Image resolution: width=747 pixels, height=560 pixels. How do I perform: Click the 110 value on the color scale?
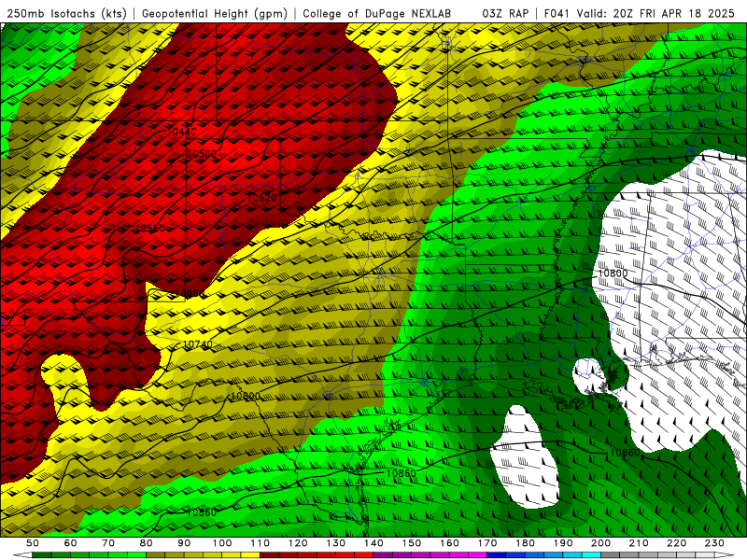coord(261,543)
